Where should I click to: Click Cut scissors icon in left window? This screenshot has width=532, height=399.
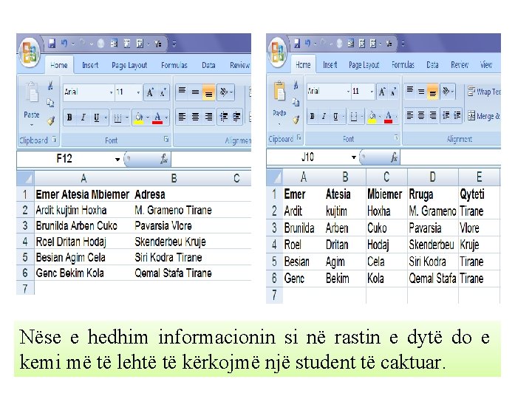[x=50, y=86]
